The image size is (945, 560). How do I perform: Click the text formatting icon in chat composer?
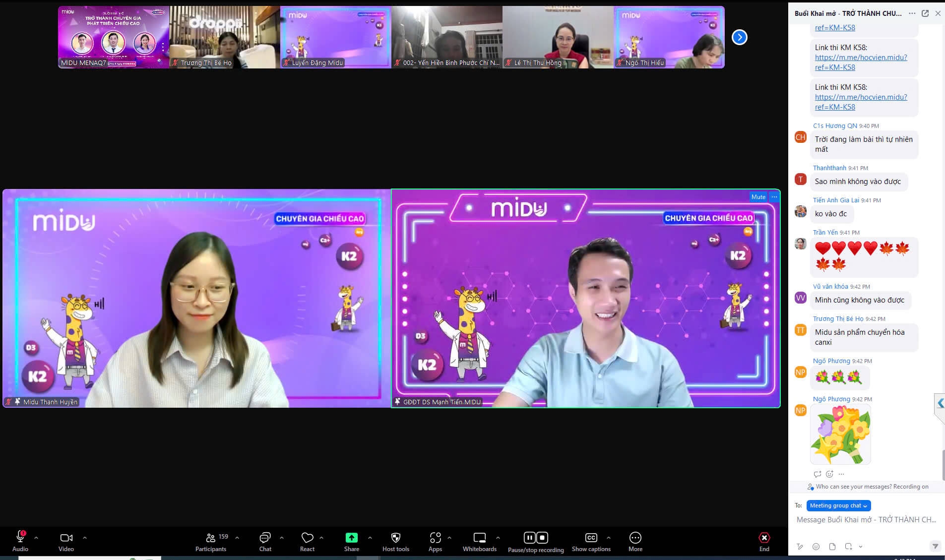pyautogui.click(x=800, y=547)
